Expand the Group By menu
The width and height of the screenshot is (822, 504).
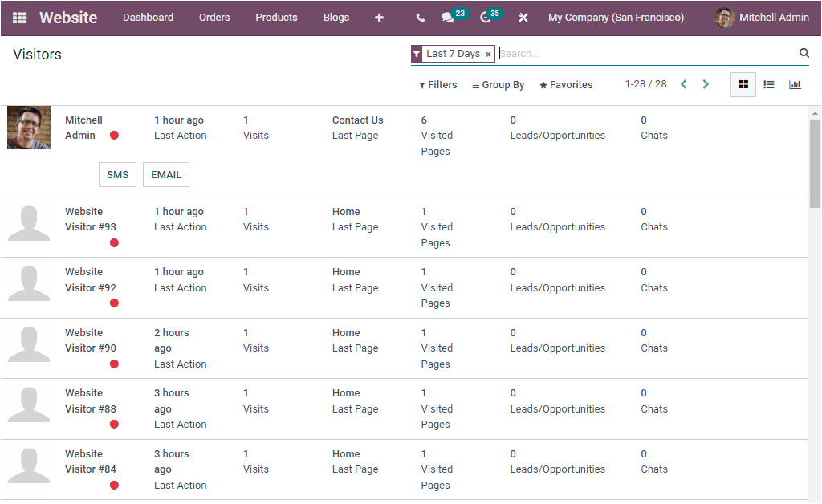498,84
